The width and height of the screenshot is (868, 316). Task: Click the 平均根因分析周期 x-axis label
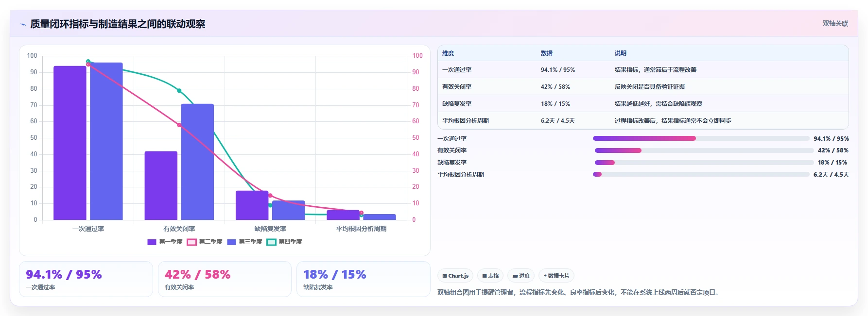coord(361,229)
